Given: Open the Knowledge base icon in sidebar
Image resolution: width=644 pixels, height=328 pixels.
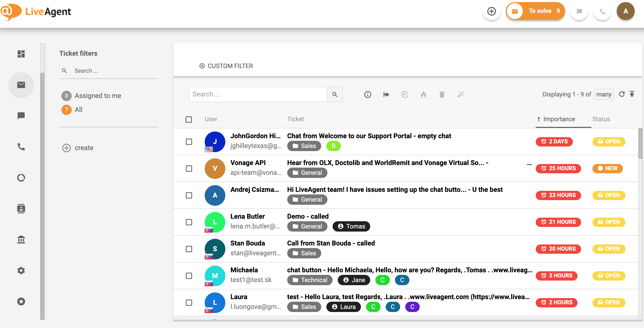Looking at the screenshot, I should [x=21, y=240].
